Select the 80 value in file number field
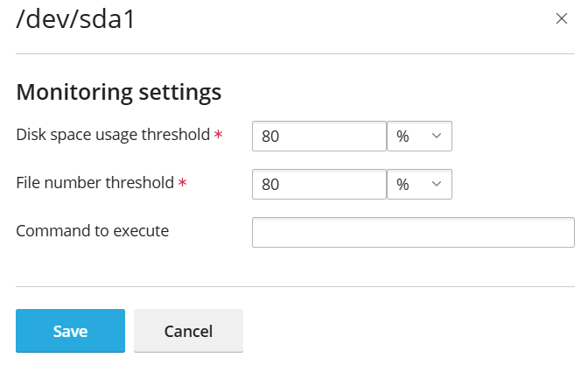This screenshot has width=588, height=365. coord(270,185)
